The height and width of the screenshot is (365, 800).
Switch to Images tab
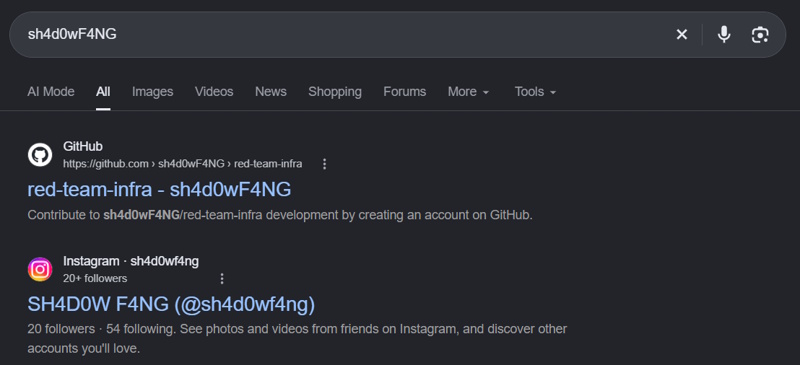[153, 92]
